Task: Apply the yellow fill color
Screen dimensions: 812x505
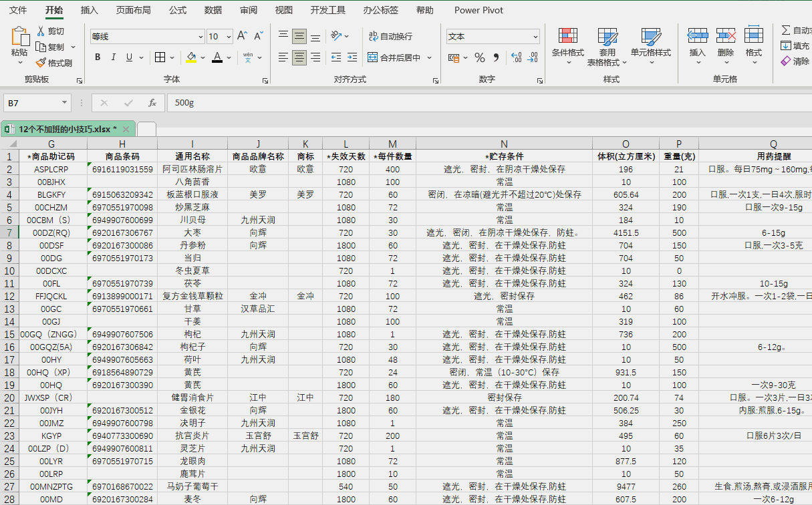Action: 191,57
